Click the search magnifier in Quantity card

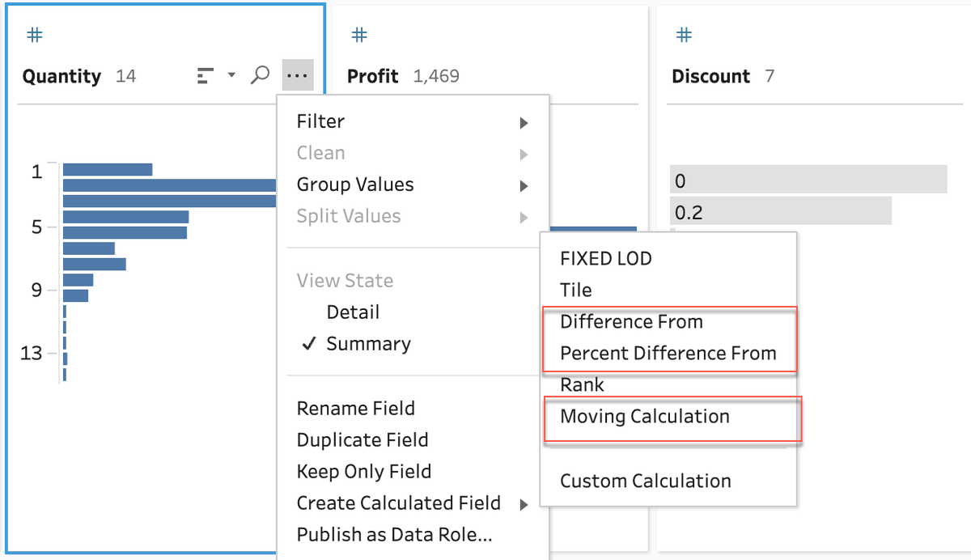click(x=260, y=75)
